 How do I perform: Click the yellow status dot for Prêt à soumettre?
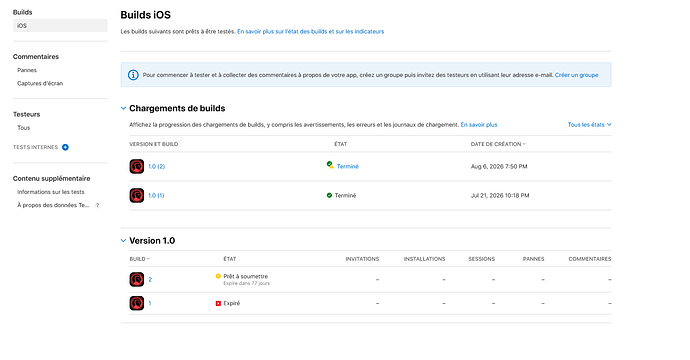[218, 276]
